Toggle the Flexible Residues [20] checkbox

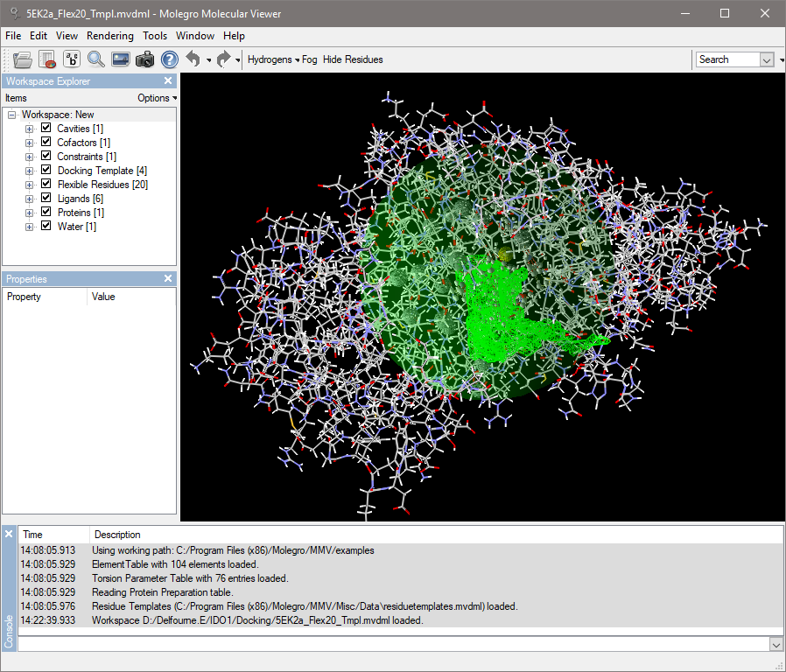(x=46, y=184)
